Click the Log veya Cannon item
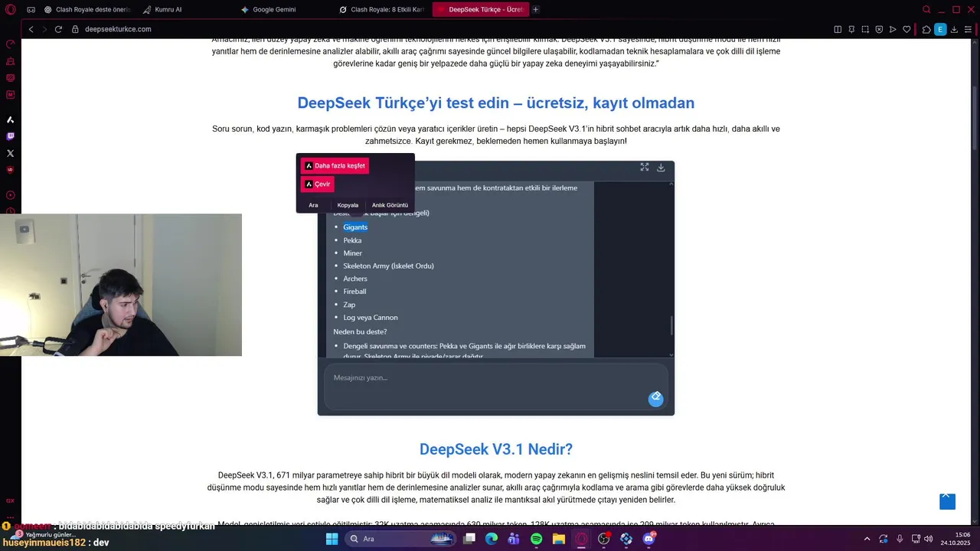Image resolution: width=980 pixels, height=551 pixels. 371,318
